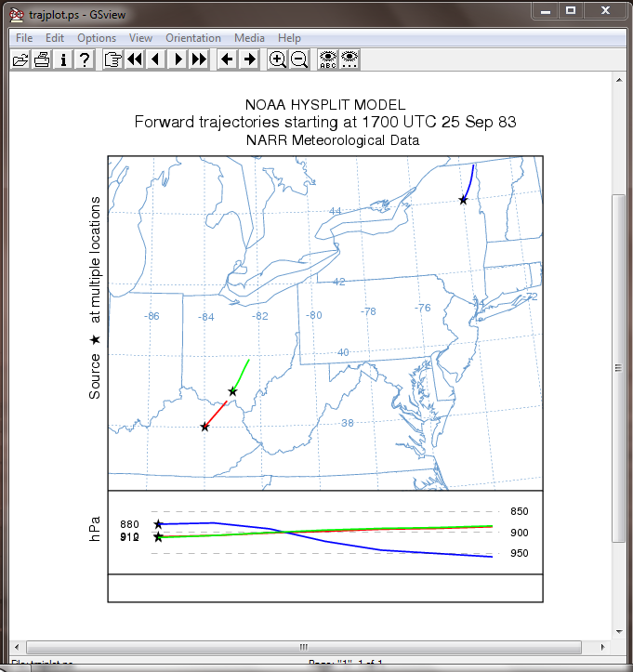
Task: Open the Help menu
Action: click(289, 38)
